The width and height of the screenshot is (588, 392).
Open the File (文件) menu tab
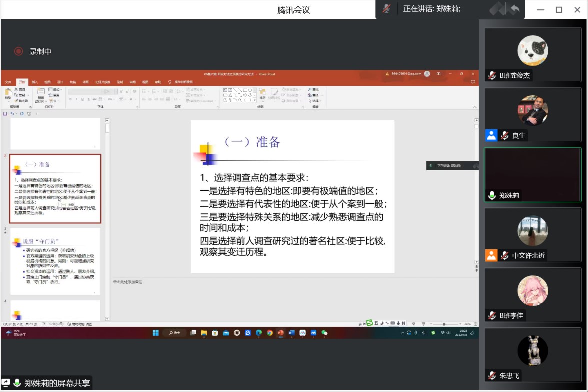point(8,82)
